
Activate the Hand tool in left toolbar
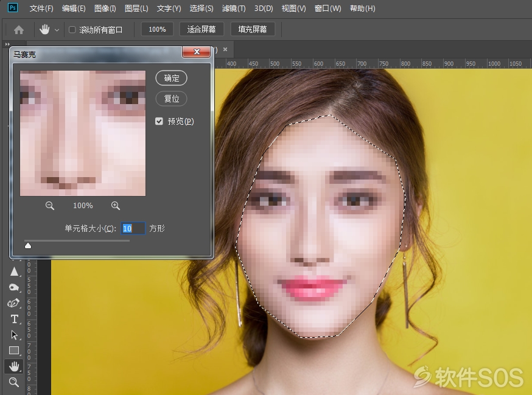14,366
